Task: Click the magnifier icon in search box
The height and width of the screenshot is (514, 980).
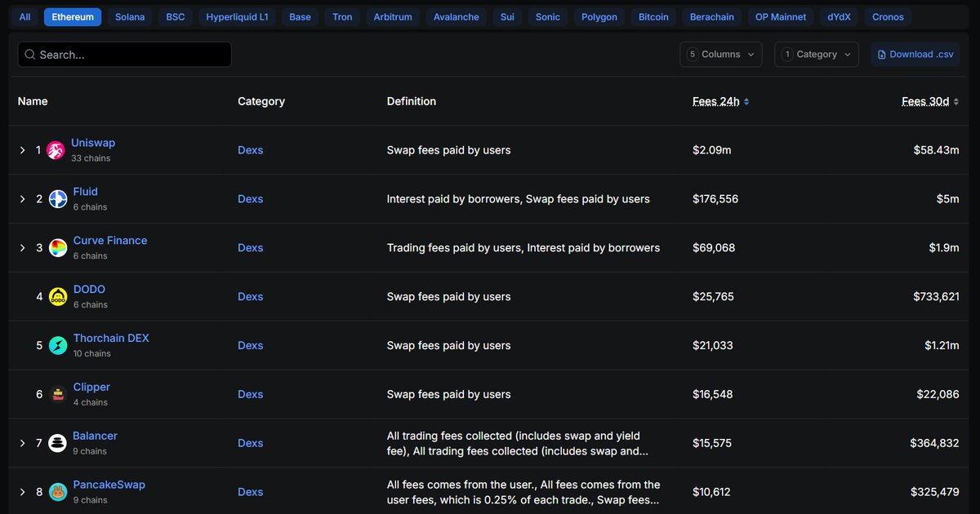Action: click(30, 55)
